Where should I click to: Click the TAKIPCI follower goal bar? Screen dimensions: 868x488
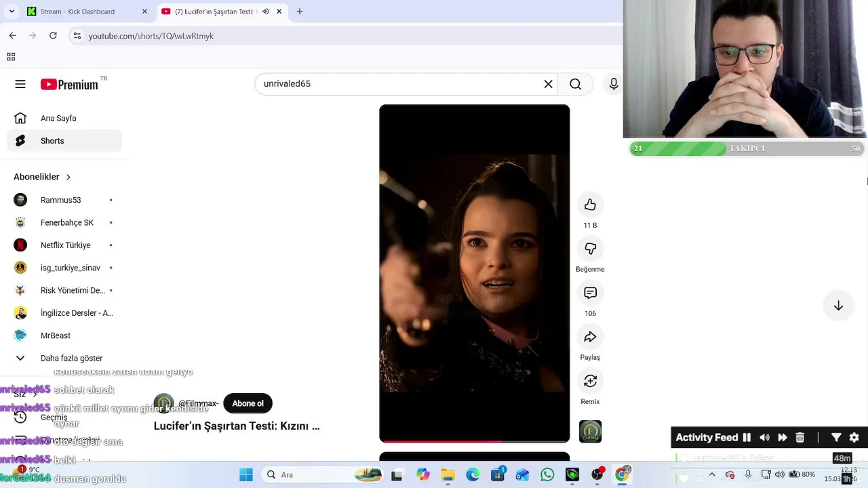747,148
